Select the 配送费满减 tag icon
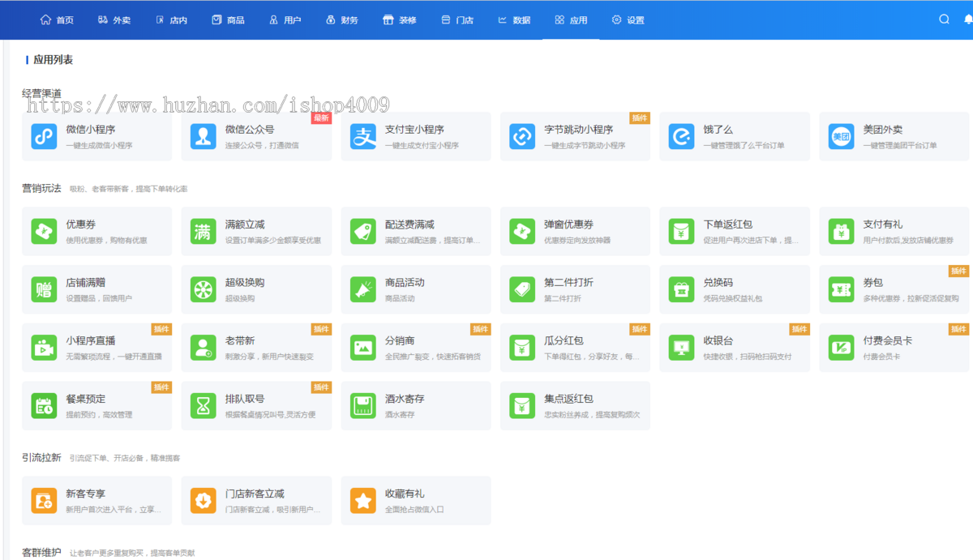Viewport: 973px width, 560px height. click(x=363, y=232)
